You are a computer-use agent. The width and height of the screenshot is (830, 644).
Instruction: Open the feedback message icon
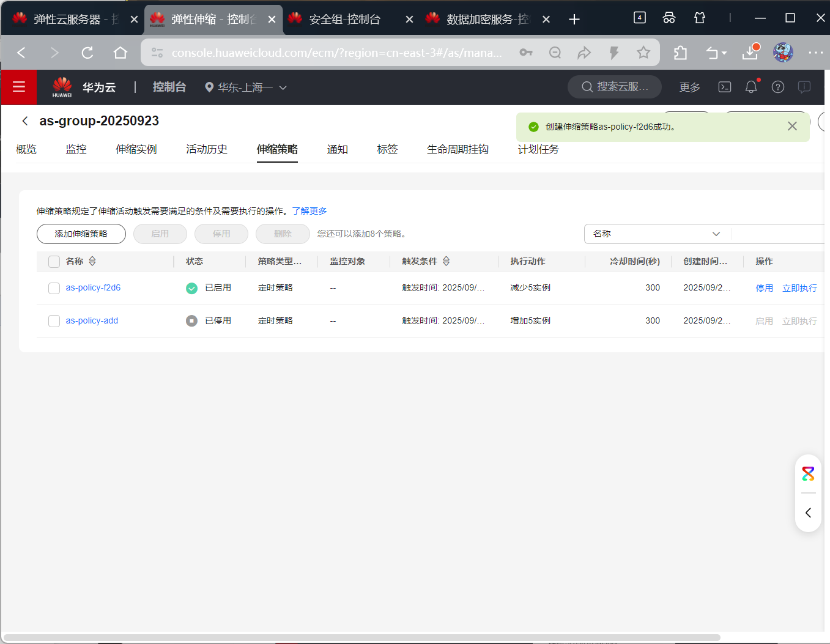click(x=804, y=87)
